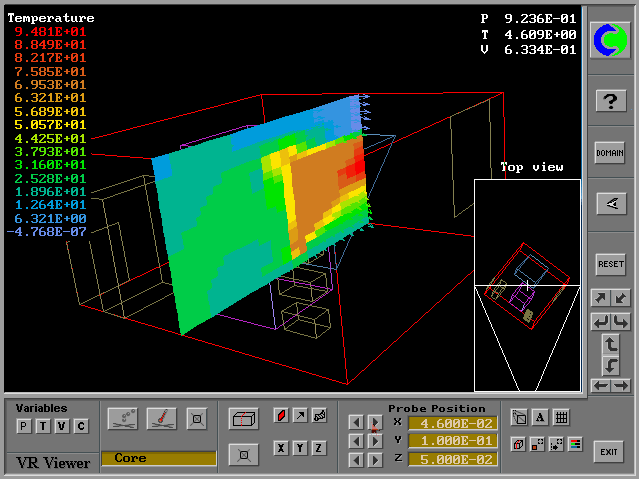Increase probe Z position with right arrow
The image size is (639, 479).
click(x=375, y=458)
